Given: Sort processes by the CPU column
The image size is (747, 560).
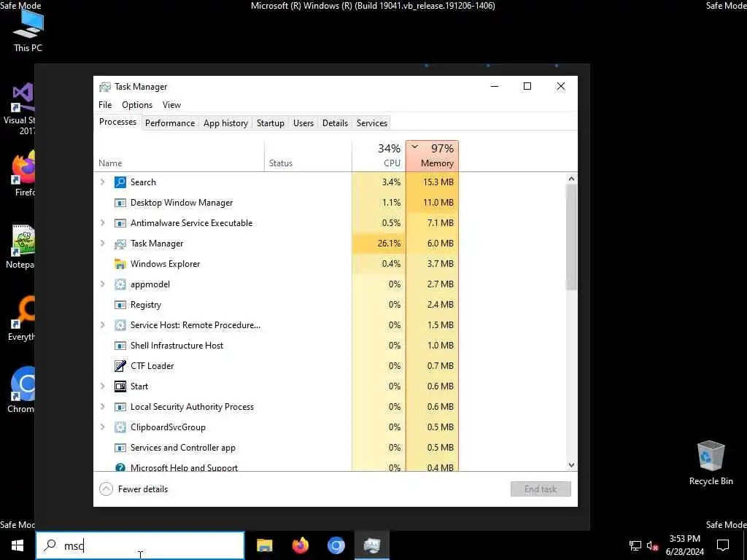Looking at the screenshot, I should tap(379, 156).
